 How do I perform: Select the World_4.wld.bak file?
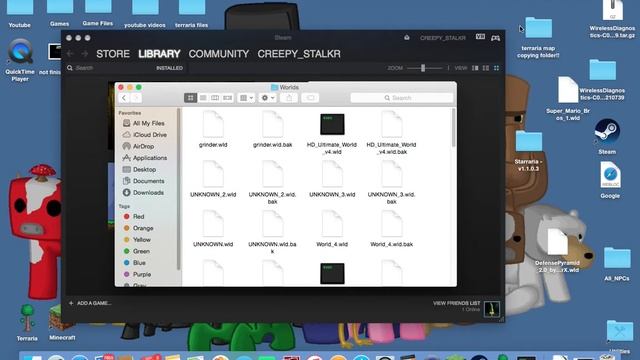(391, 229)
